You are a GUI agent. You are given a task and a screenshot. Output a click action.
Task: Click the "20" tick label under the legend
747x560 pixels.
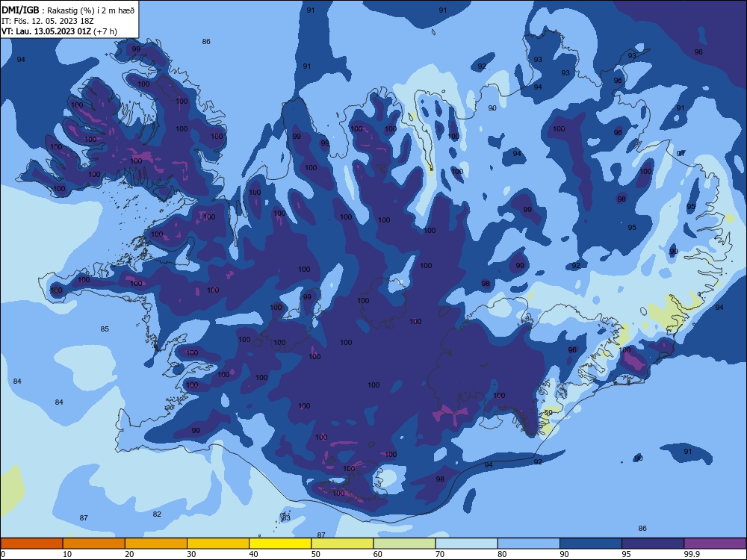[129, 554]
